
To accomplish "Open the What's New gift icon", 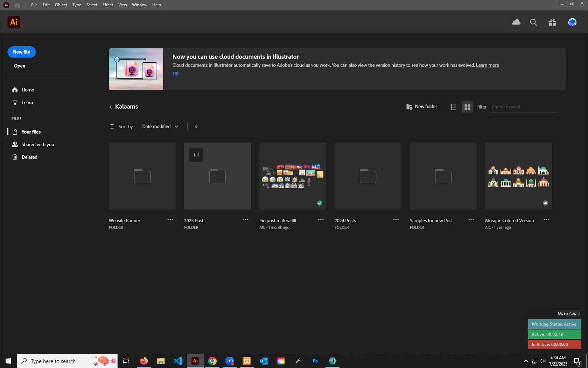I will pos(552,22).
